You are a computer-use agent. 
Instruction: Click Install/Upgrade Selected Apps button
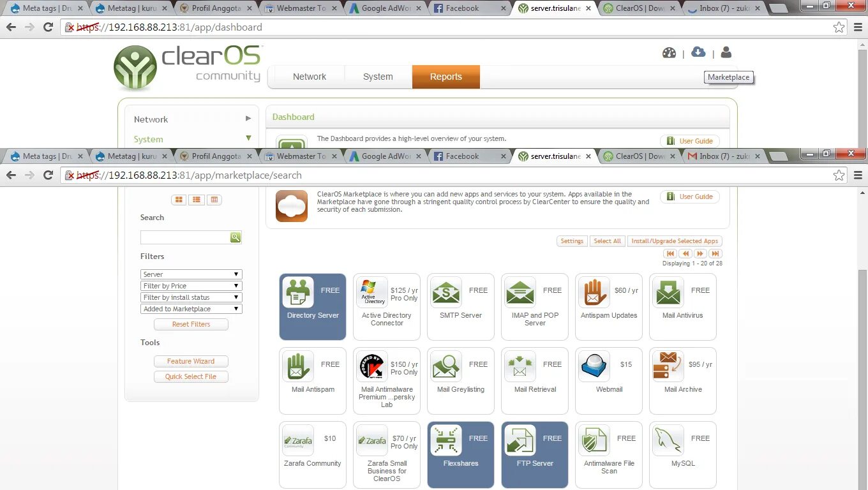pyautogui.click(x=675, y=241)
